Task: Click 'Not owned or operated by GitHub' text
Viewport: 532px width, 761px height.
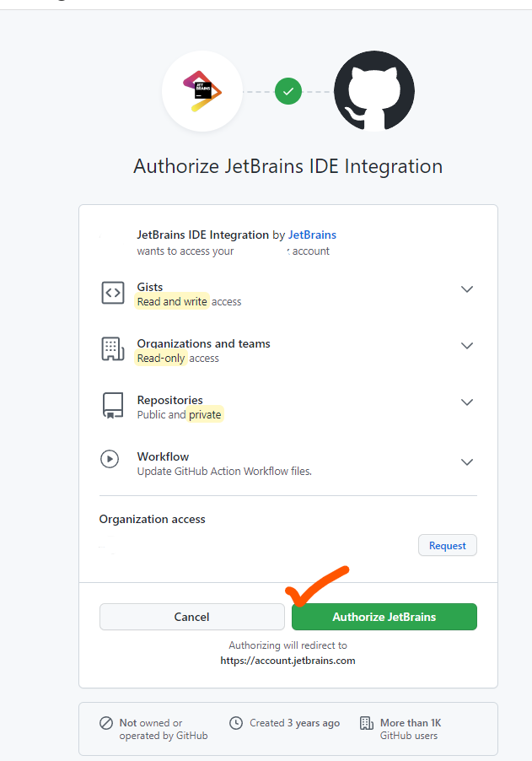Action: point(164,730)
